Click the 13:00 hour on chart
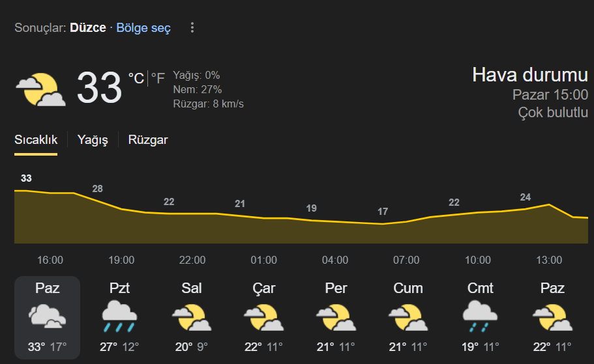The width and height of the screenshot is (594, 364). click(x=549, y=260)
